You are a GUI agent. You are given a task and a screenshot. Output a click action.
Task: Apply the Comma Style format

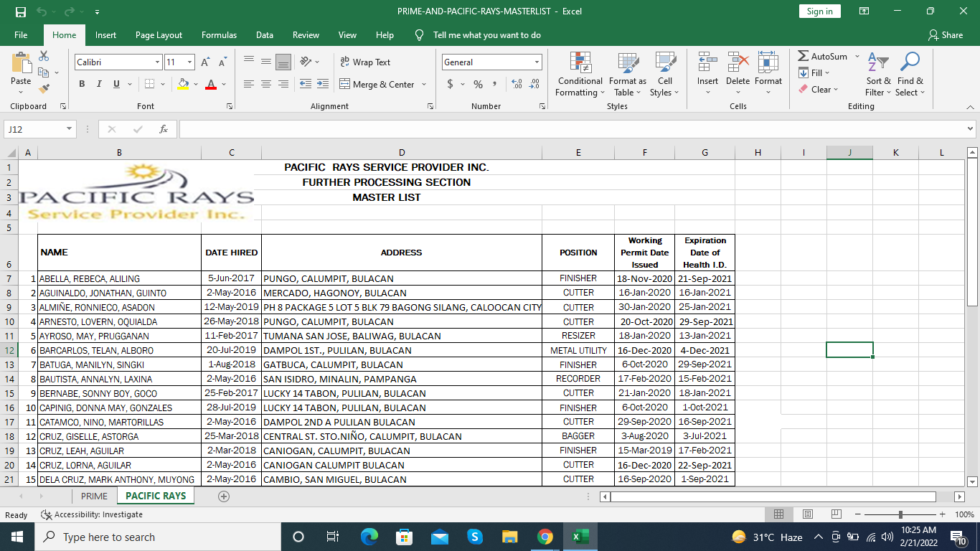(494, 84)
